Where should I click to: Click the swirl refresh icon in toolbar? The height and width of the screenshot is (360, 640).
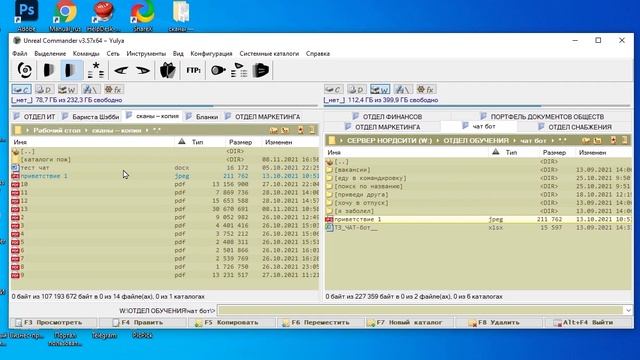pos(25,70)
